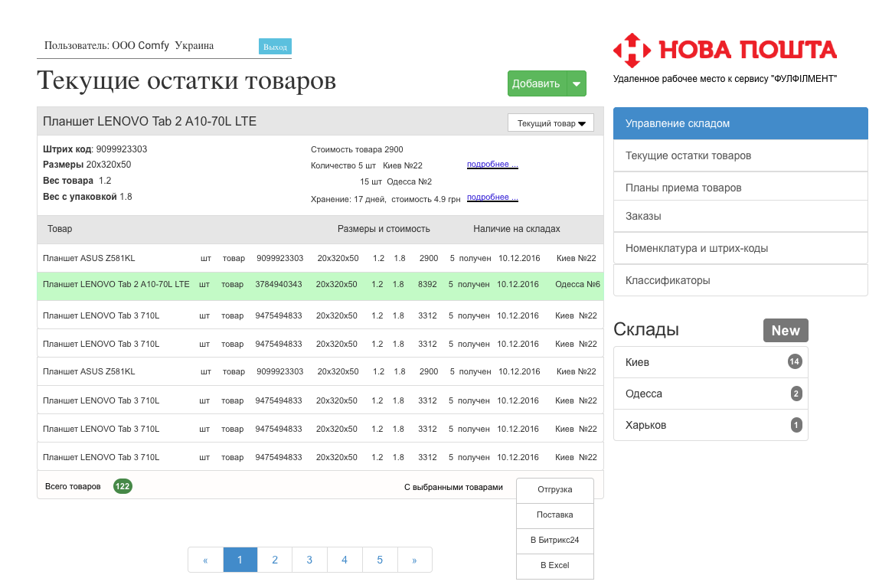Select highlighted Планшет LENOVO Tab 2 A10-70L LTE row
The image size is (892, 588).
click(320, 285)
